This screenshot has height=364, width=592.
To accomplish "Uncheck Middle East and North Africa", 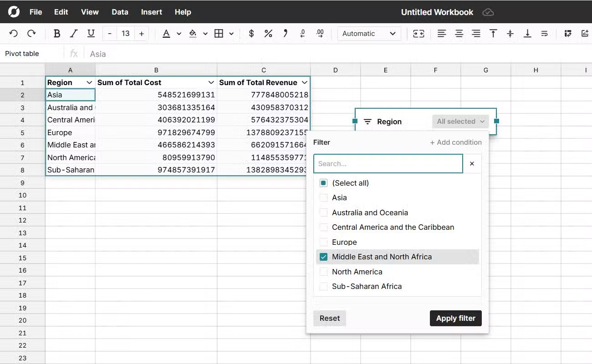I will [x=324, y=257].
